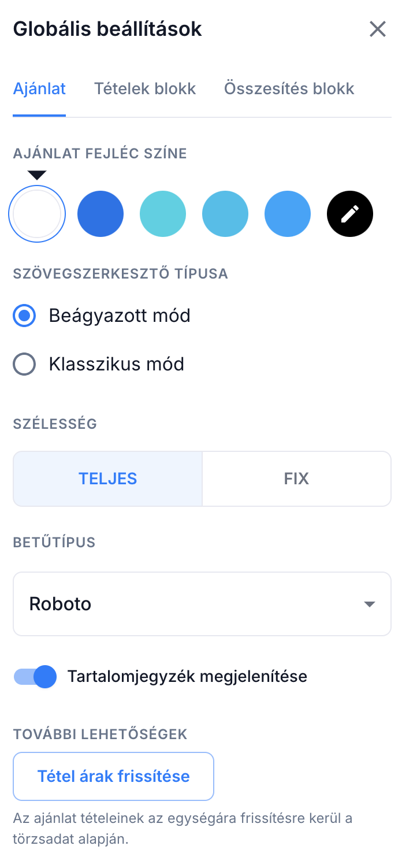Choose the bright blue header color swatch
This screenshot has width=402, height=868.
[x=288, y=214]
